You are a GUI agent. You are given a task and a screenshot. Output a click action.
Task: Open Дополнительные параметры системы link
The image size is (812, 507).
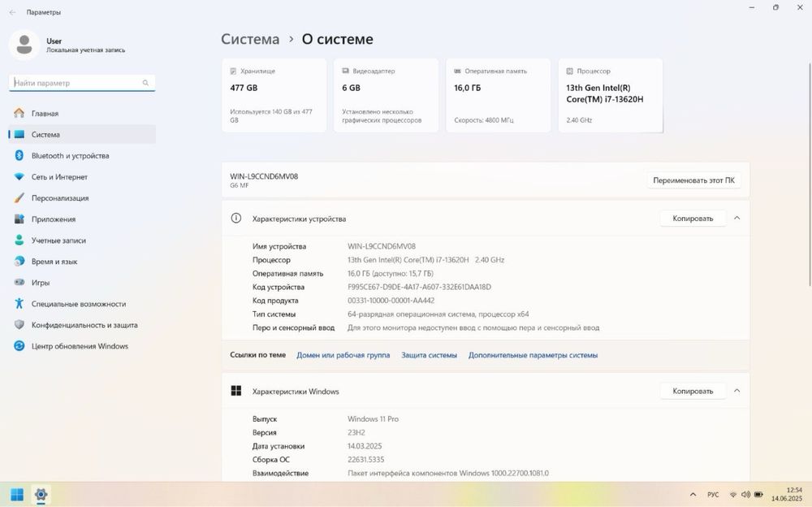533,355
